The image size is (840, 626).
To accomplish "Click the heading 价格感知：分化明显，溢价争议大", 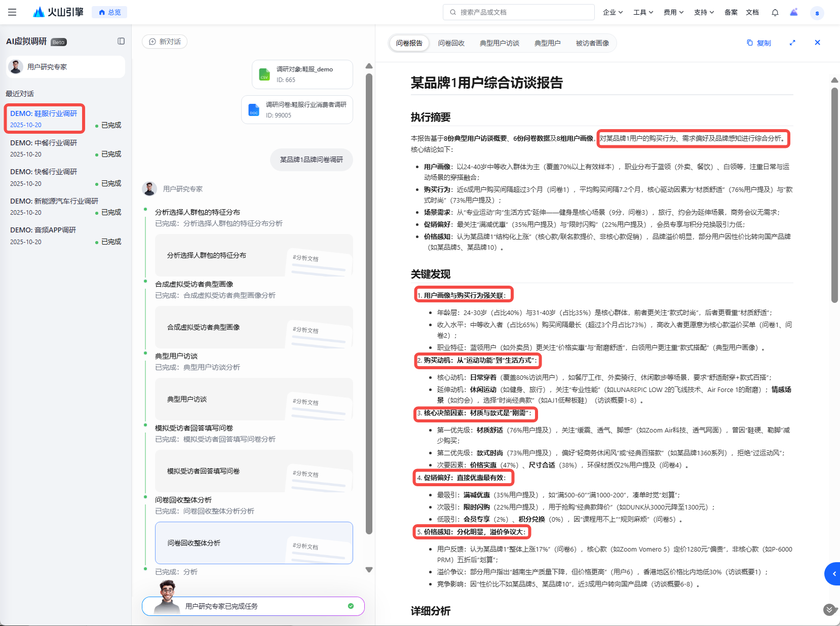I will click(x=474, y=532).
